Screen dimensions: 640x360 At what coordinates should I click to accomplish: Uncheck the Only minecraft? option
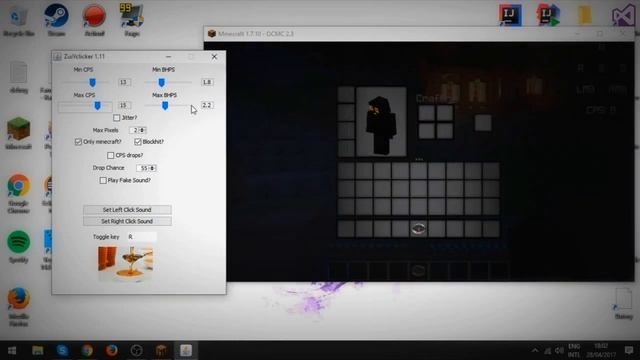78,142
